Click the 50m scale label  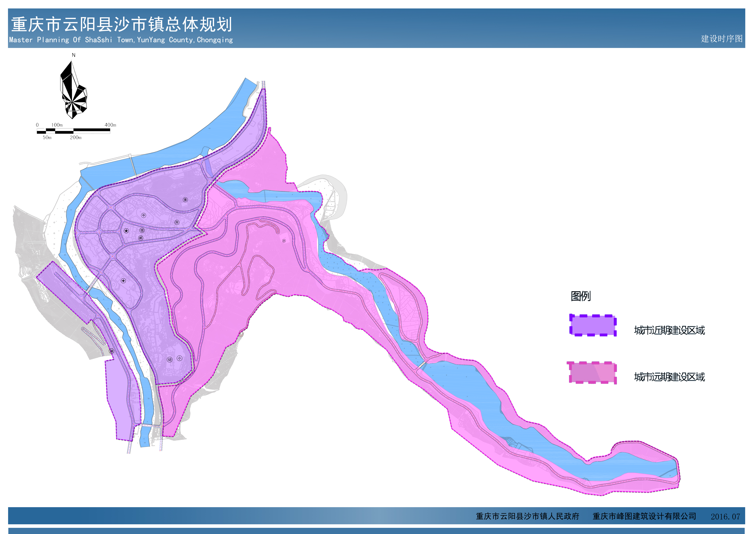pyautogui.click(x=47, y=137)
